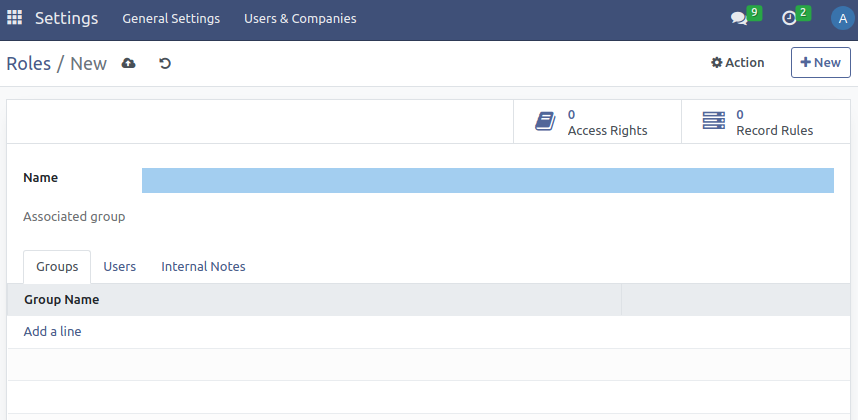
Task: Click into the Name input field
Action: click(x=487, y=180)
